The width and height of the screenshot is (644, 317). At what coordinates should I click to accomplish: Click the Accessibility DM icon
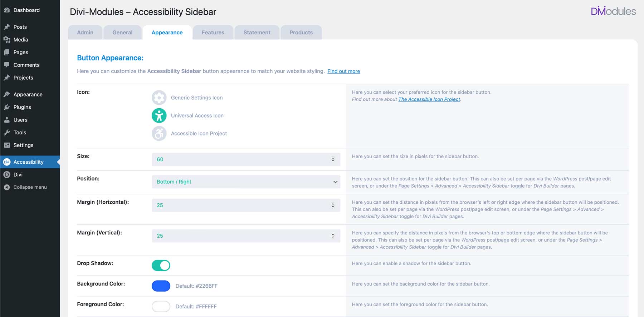[7, 162]
